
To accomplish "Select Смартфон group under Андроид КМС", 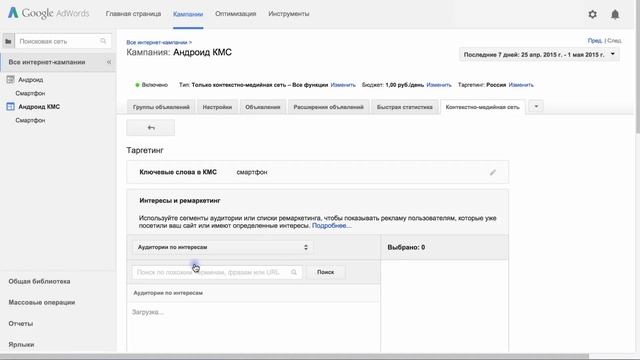I will click(30, 120).
